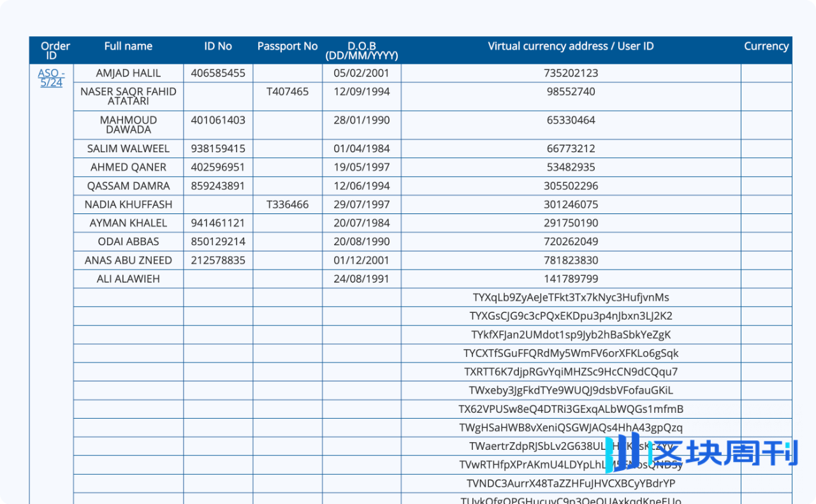Click birth date 24/08/1991
The width and height of the screenshot is (816, 504).
coord(361,278)
